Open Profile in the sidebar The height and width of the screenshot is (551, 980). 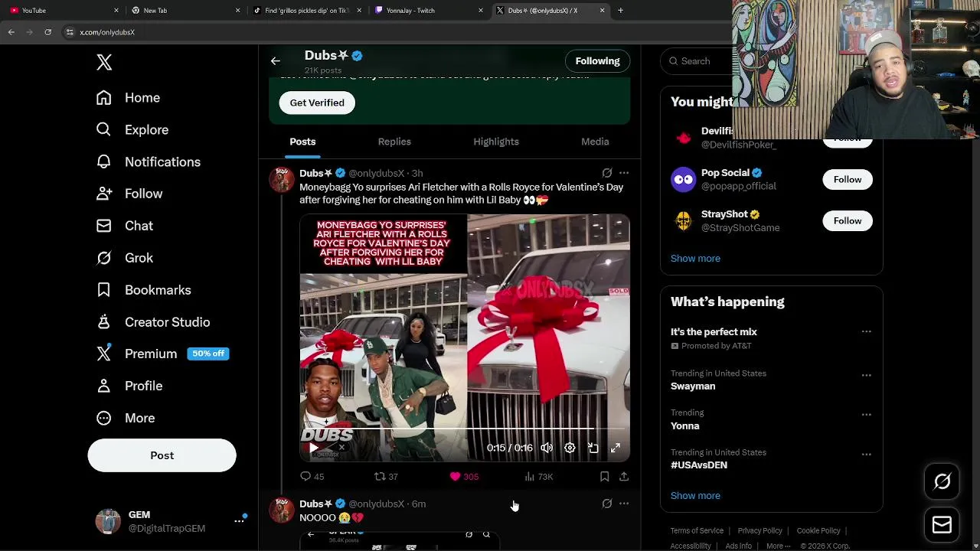(x=129, y=386)
